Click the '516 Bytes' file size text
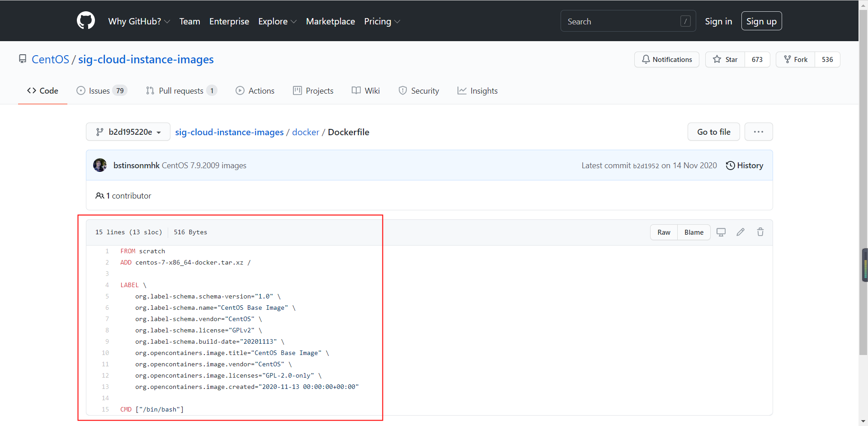 190,232
